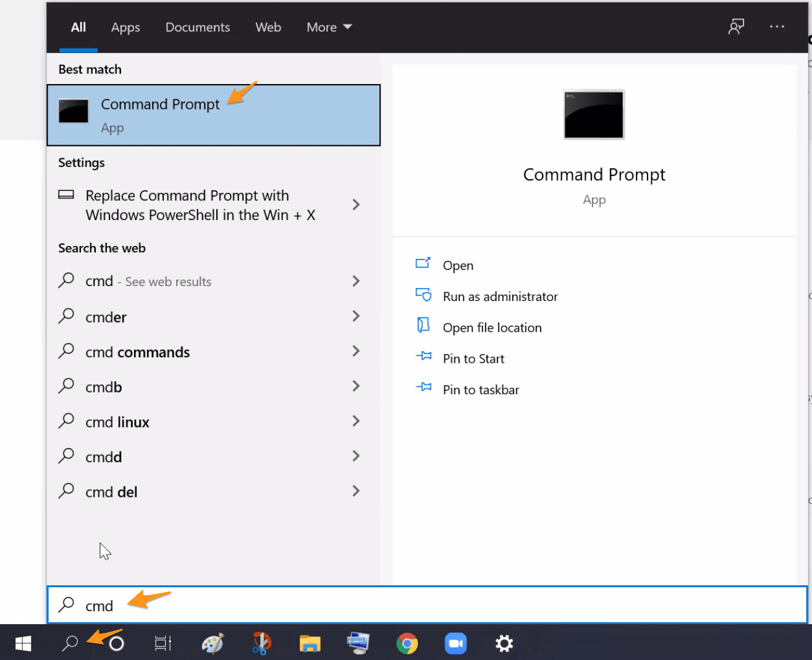Open the More filter dropdown
The image size is (812, 660).
329,27
